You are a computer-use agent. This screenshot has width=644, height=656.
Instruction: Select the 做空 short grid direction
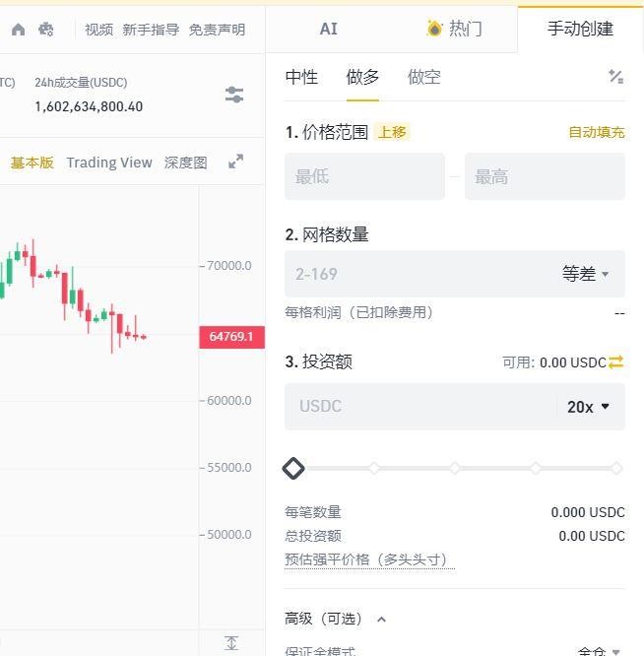tap(424, 77)
